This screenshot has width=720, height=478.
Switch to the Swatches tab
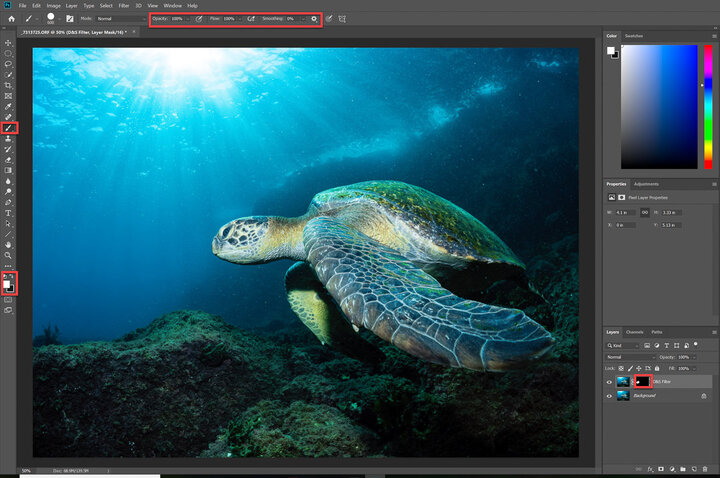coord(634,36)
